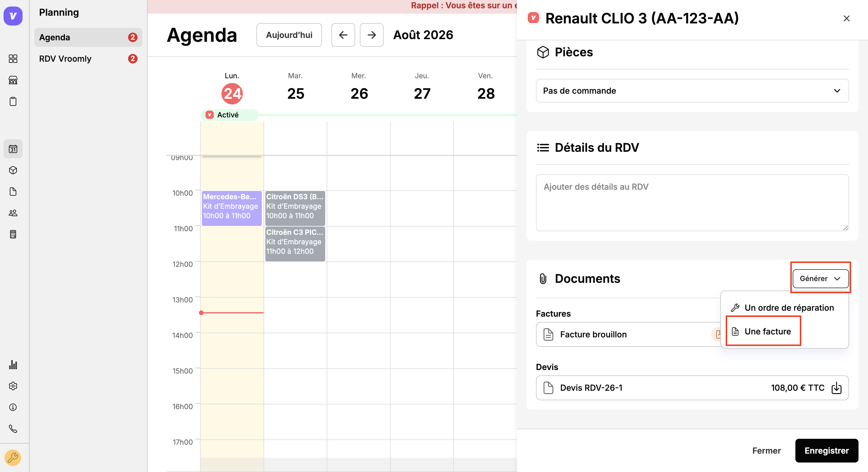The height and width of the screenshot is (472, 868).
Task: Open the clipboard icon in sidebar
Action: [13, 101]
